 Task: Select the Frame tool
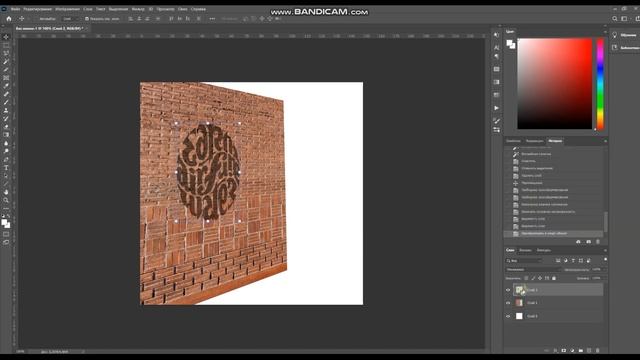6,78
